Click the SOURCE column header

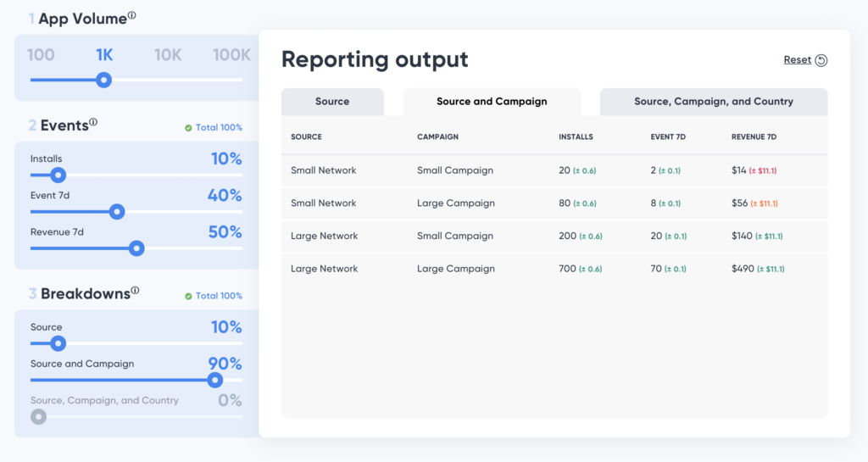306,136
